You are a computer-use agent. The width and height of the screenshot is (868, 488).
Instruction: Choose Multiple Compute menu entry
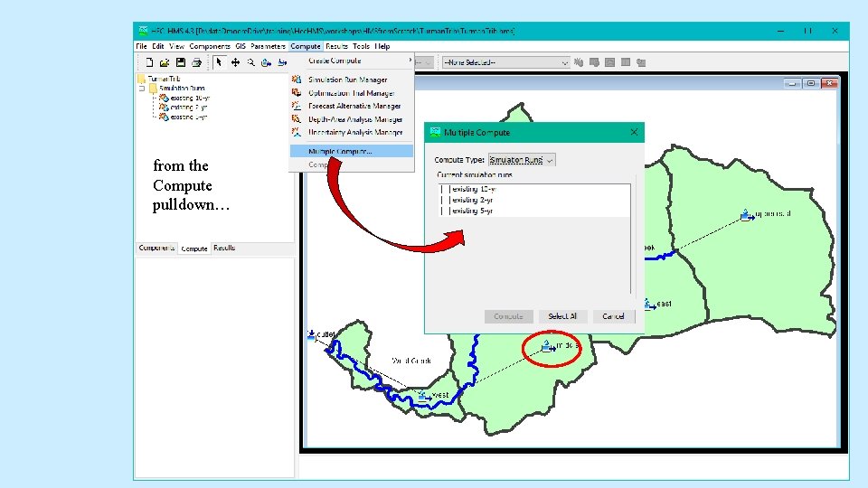pos(352,151)
